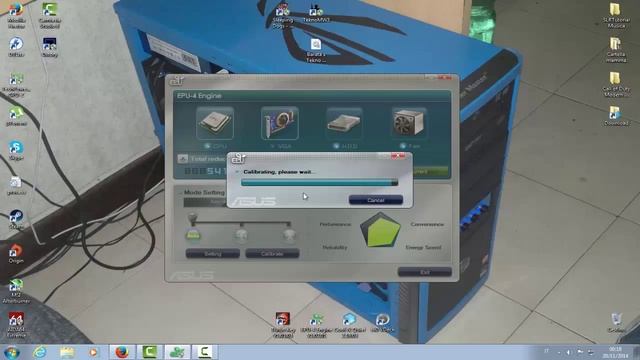
Task: Toggle the CPU indicator below the chip
Action: pos(207,146)
